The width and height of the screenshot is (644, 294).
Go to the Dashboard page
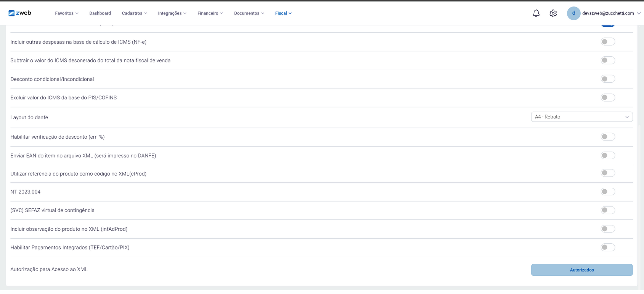tap(100, 13)
